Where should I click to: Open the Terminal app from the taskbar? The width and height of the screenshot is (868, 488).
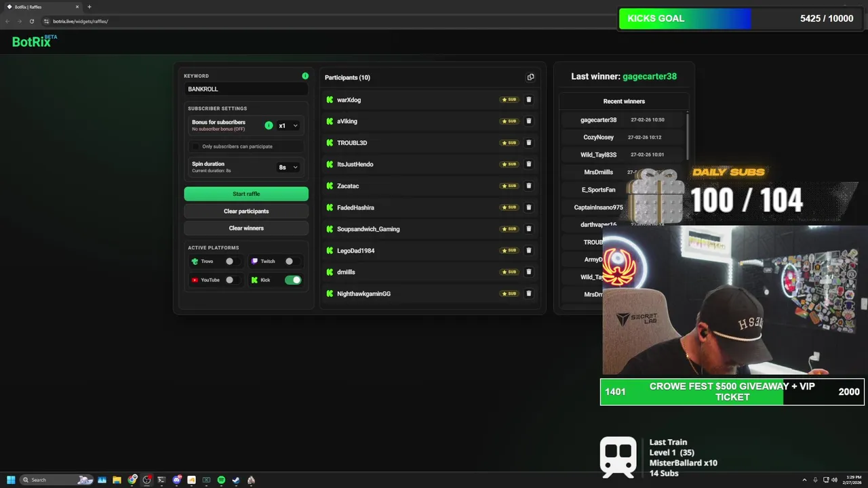coord(161,480)
